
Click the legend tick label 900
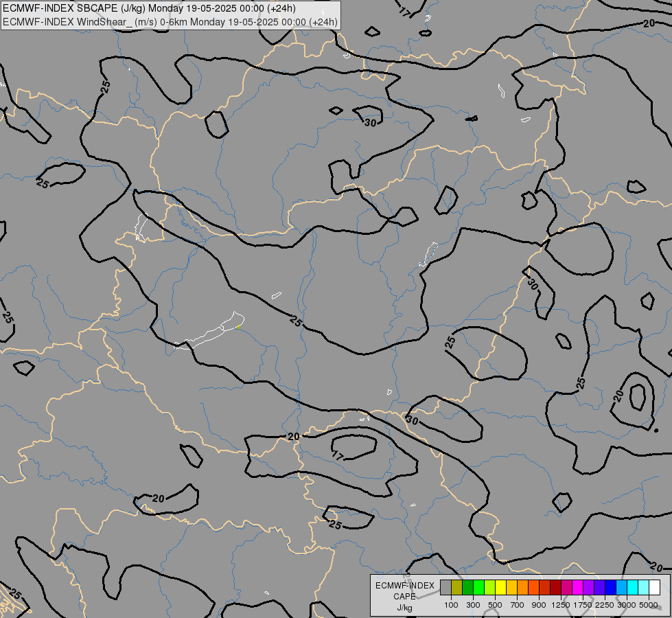click(539, 605)
